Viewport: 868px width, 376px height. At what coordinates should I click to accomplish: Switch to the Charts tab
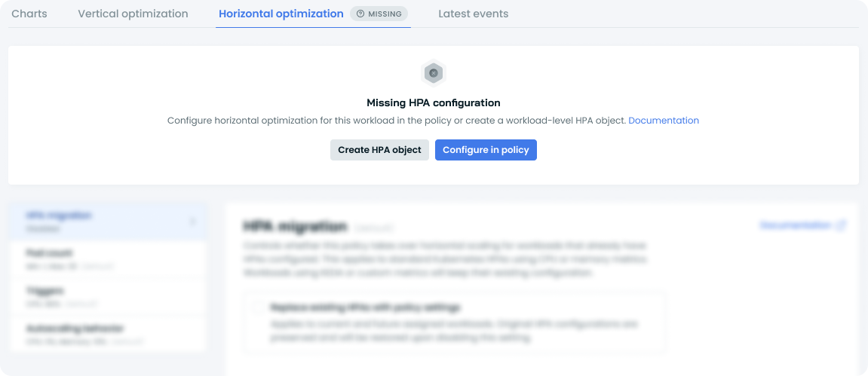pyautogui.click(x=29, y=14)
